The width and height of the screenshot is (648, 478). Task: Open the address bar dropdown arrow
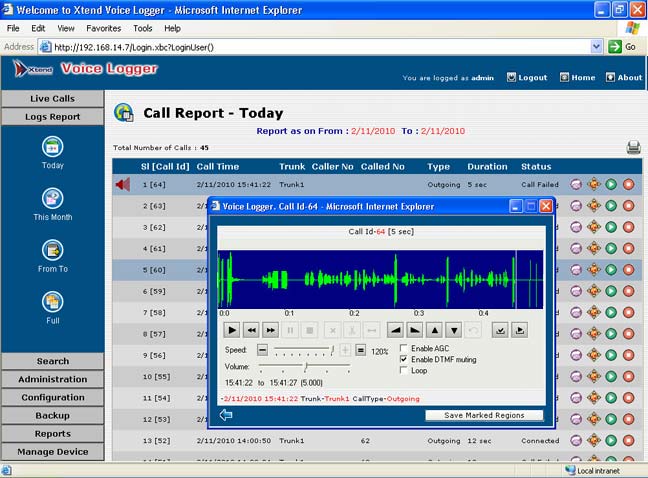coord(596,47)
